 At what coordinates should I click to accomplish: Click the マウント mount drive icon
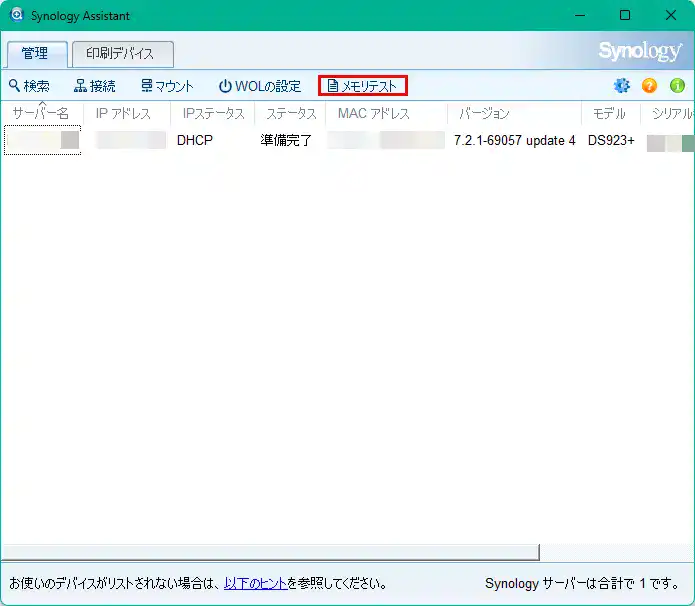click(x=147, y=86)
